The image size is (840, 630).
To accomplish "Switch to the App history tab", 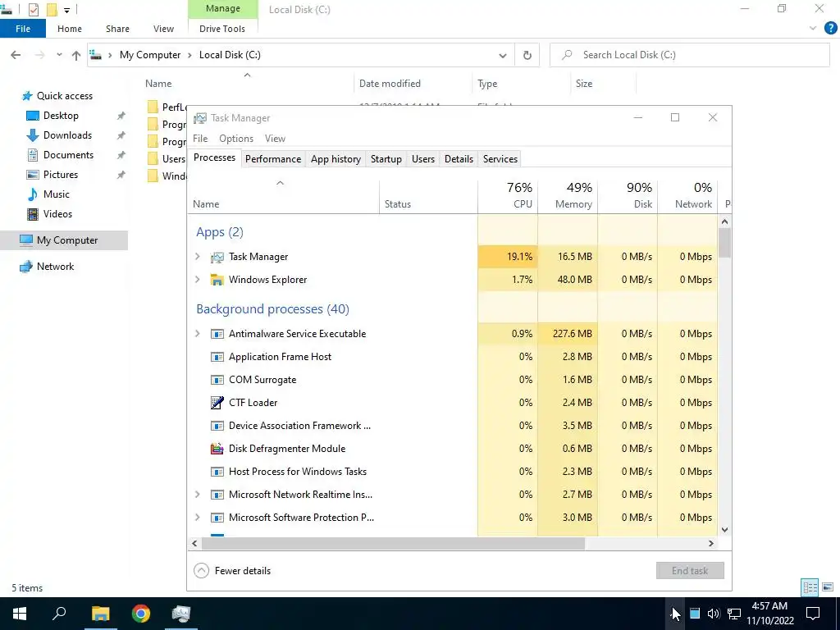I will point(336,159).
